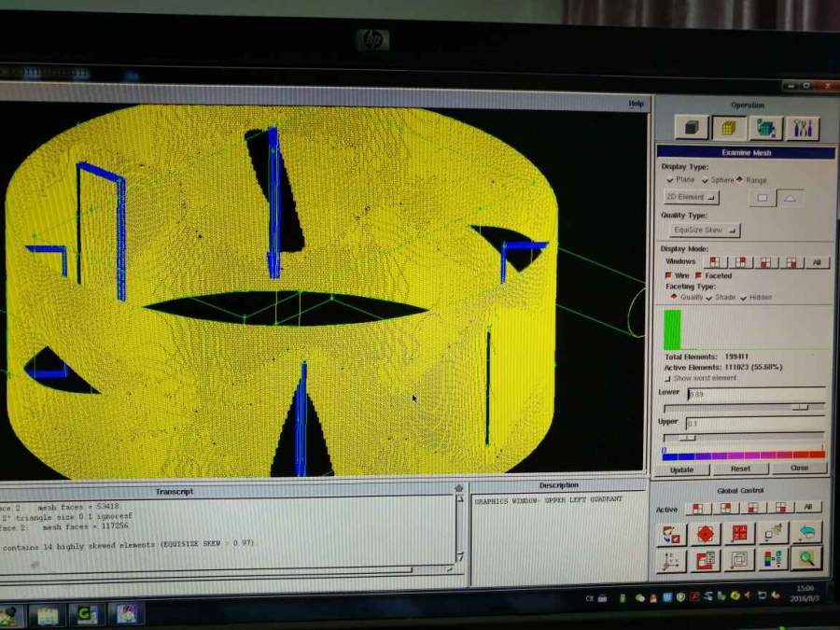Click the Help menu
This screenshot has height=630, width=840.
tap(636, 104)
